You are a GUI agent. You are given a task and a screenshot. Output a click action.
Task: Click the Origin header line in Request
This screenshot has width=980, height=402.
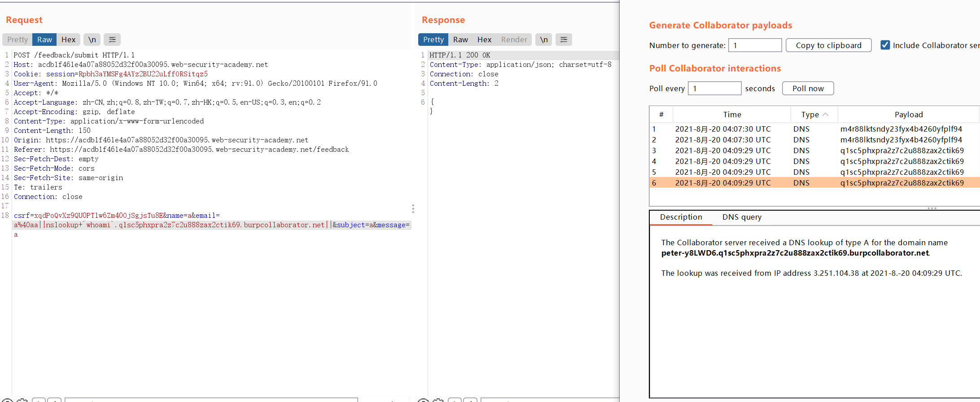click(161, 140)
